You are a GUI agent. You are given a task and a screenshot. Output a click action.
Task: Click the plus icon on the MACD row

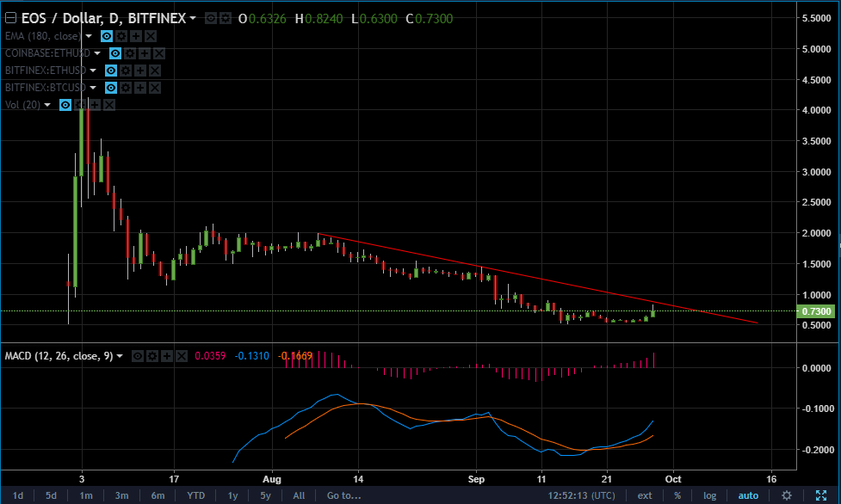point(167,356)
